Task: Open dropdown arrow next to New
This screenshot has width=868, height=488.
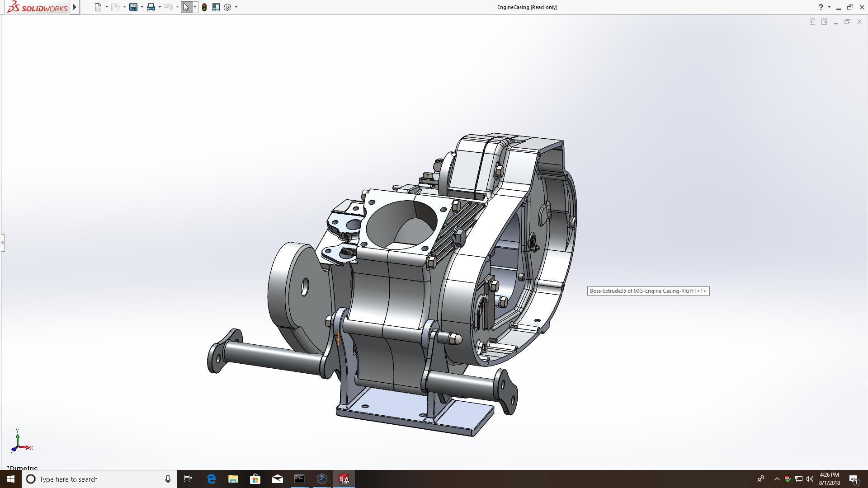Action: pos(107,7)
